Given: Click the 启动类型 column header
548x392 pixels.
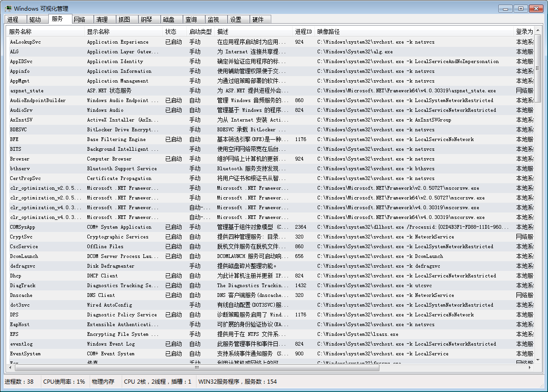Looking at the screenshot, I should pos(201,32).
